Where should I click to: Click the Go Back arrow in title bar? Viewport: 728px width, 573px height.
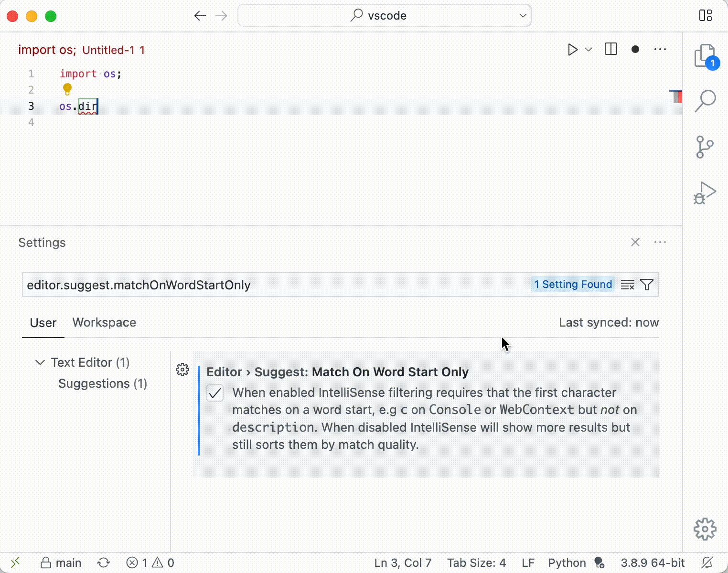[200, 16]
